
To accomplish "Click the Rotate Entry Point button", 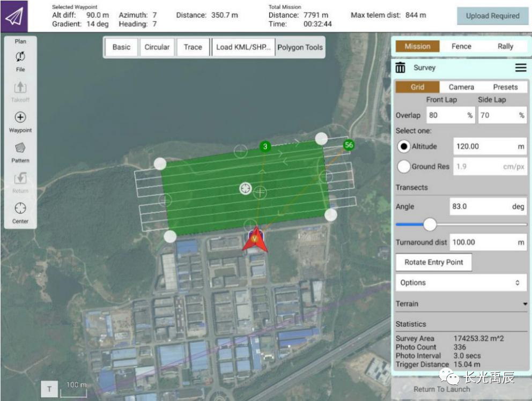I will click(x=433, y=262).
